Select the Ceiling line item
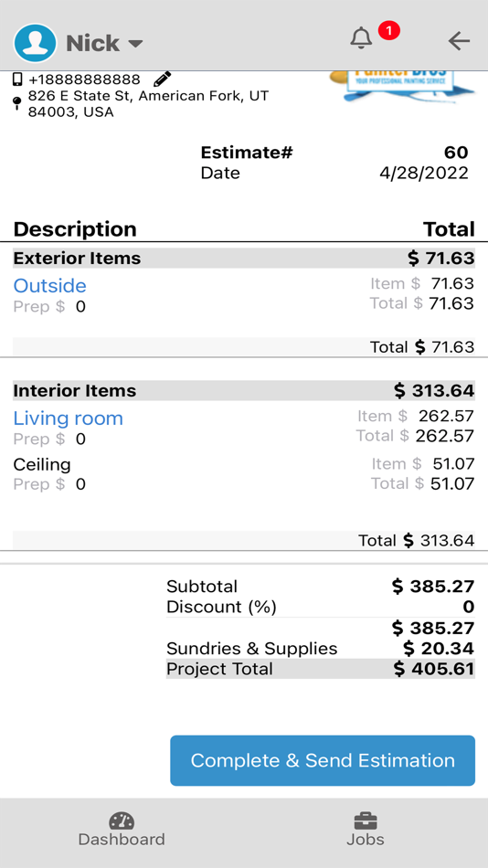Image resolution: width=488 pixels, height=868 pixels. [42, 464]
